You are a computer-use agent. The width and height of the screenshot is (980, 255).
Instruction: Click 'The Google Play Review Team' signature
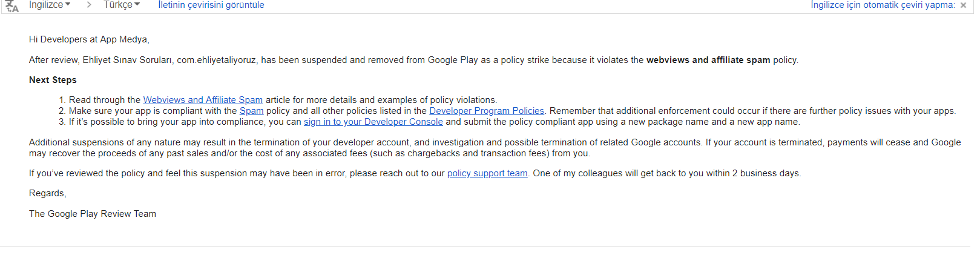[x=93, y=214]
